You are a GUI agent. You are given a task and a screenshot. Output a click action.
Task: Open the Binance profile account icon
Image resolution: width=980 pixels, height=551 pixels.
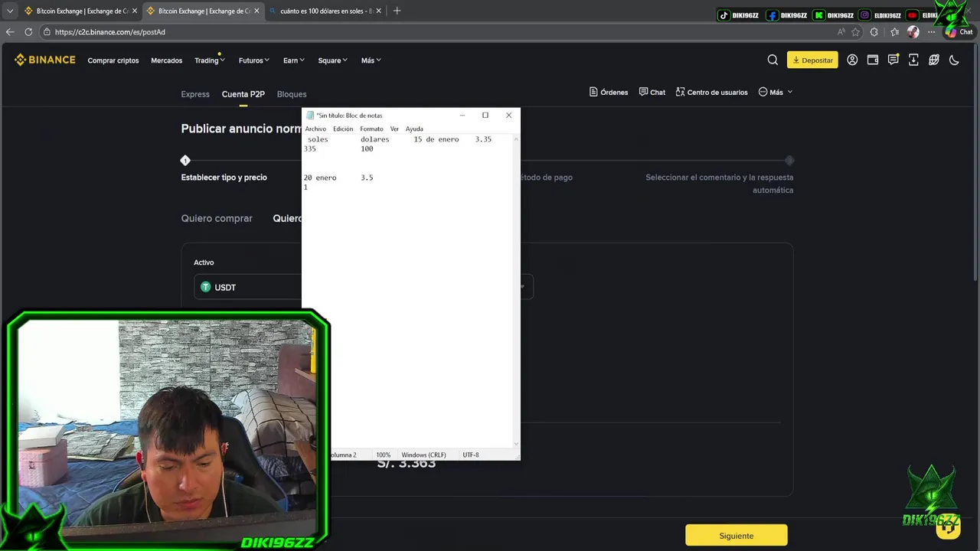(852, 60)
